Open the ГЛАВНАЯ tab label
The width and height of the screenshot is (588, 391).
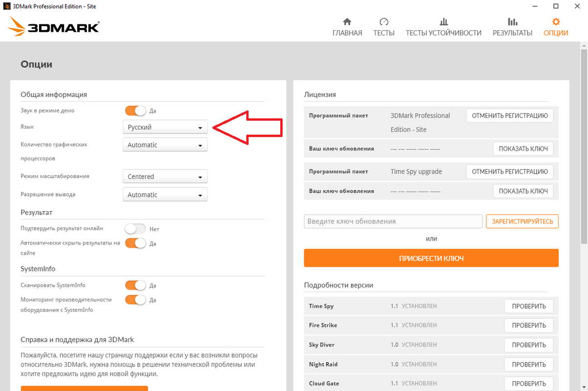pos(347,33)
